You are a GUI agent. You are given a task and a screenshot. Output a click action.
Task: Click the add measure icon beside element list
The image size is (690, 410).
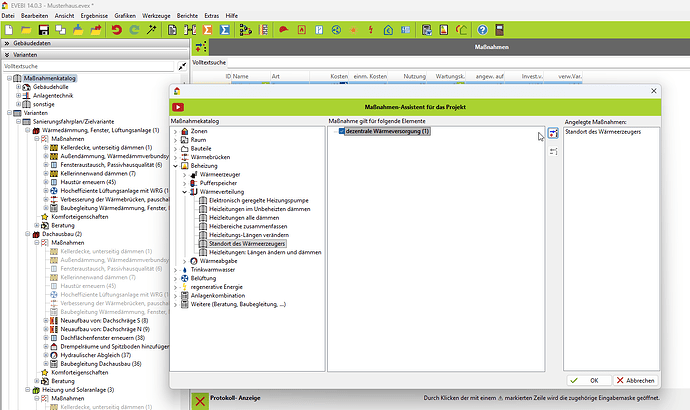point(553,134)
